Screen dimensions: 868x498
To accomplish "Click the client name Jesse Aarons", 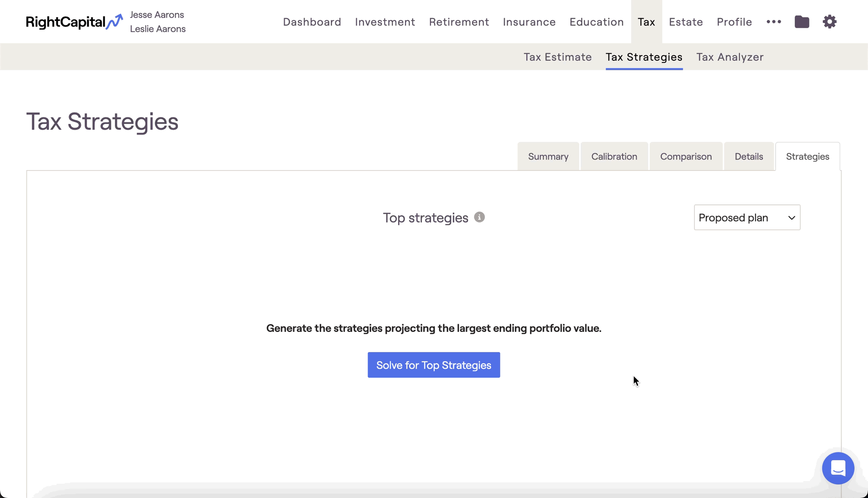I will tap(157, 15).
